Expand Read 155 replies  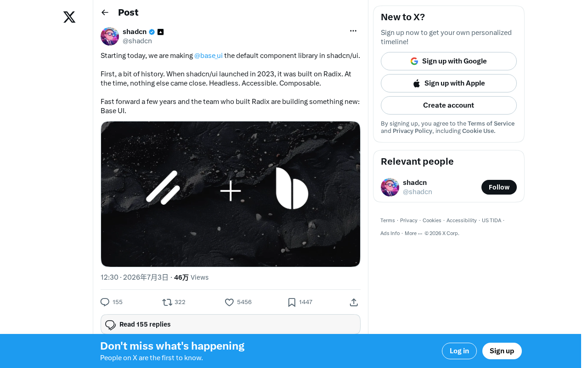[231, 324]
